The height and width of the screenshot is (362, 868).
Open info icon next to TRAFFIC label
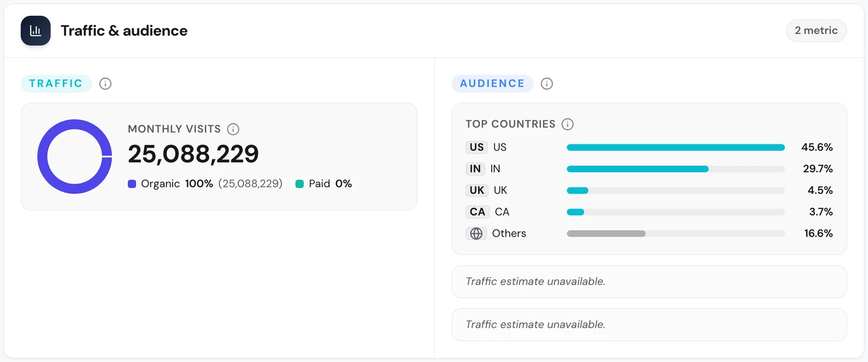click(x=105, y=84)
